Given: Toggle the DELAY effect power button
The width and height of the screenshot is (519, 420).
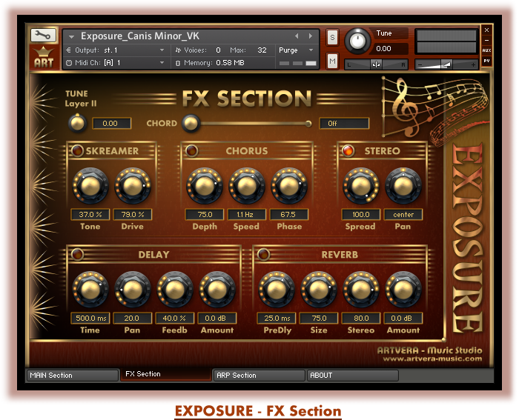Looking at the screenshot, I should (x=77, y=255).
